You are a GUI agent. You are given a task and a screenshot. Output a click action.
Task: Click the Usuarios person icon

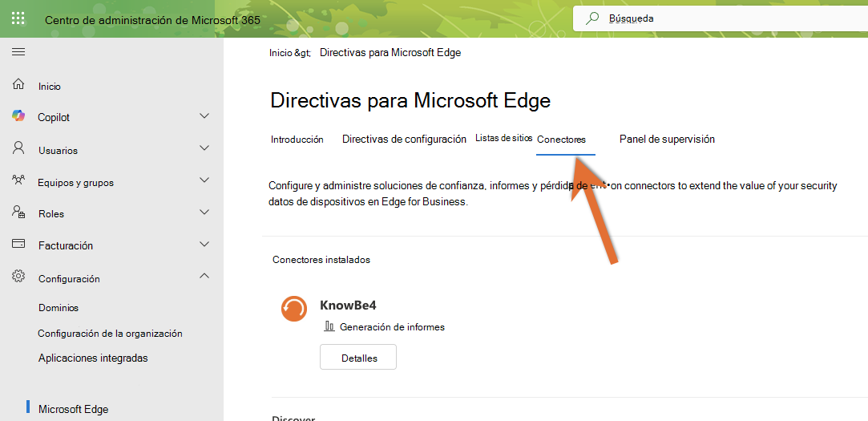(18, 148)
